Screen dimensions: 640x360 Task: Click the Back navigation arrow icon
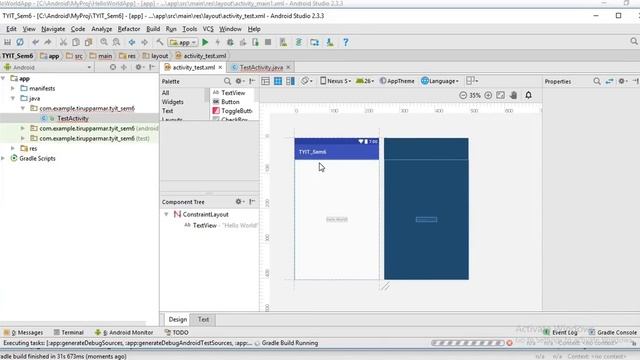pyautogui.click(x=131, y=42)
